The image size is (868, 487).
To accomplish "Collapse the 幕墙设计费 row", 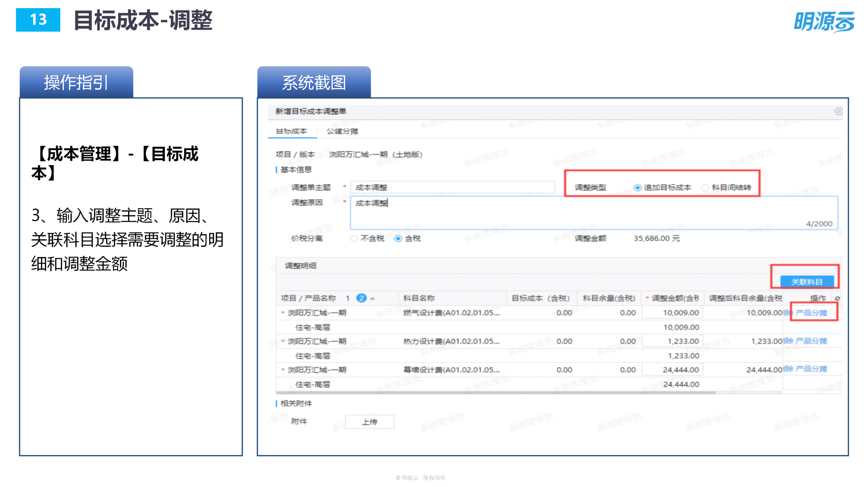I will point(283,369).
